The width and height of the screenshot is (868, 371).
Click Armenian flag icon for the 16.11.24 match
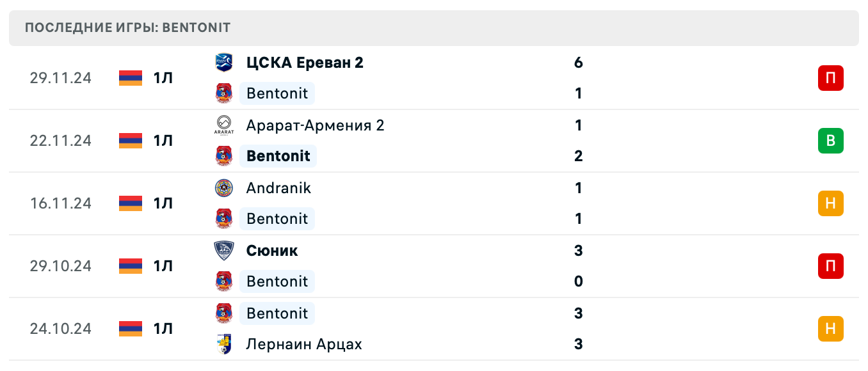(x=131, y=203)
